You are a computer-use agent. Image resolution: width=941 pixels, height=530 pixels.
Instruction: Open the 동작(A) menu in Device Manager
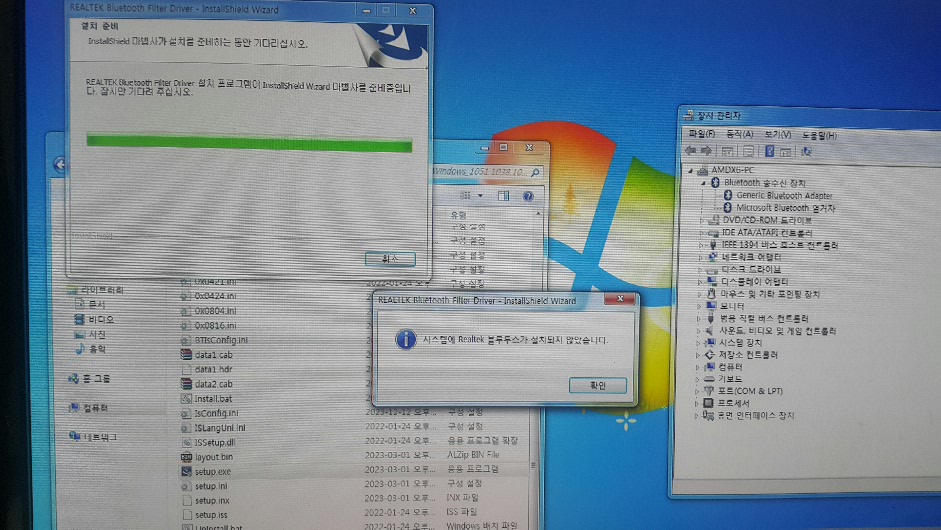coord(739,134)
